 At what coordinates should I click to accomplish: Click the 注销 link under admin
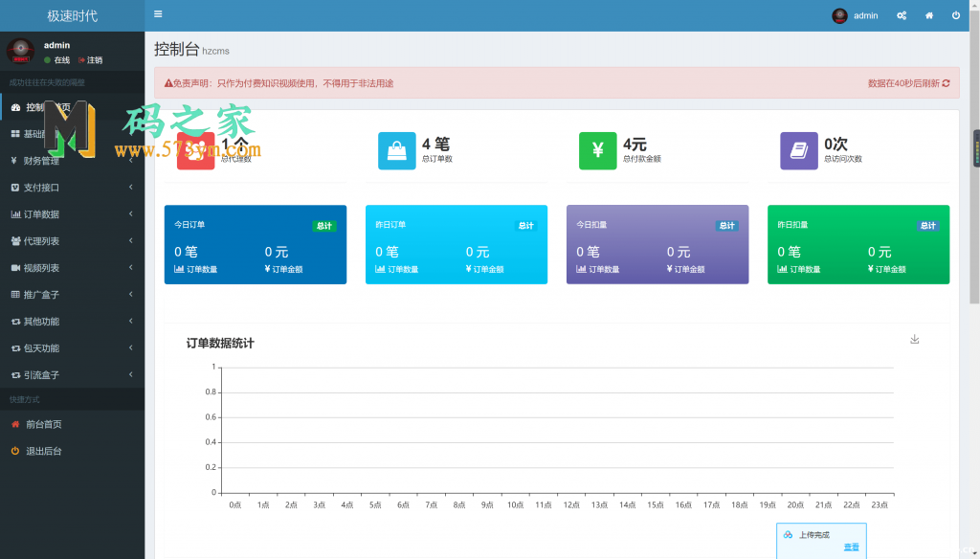point(91,60)
